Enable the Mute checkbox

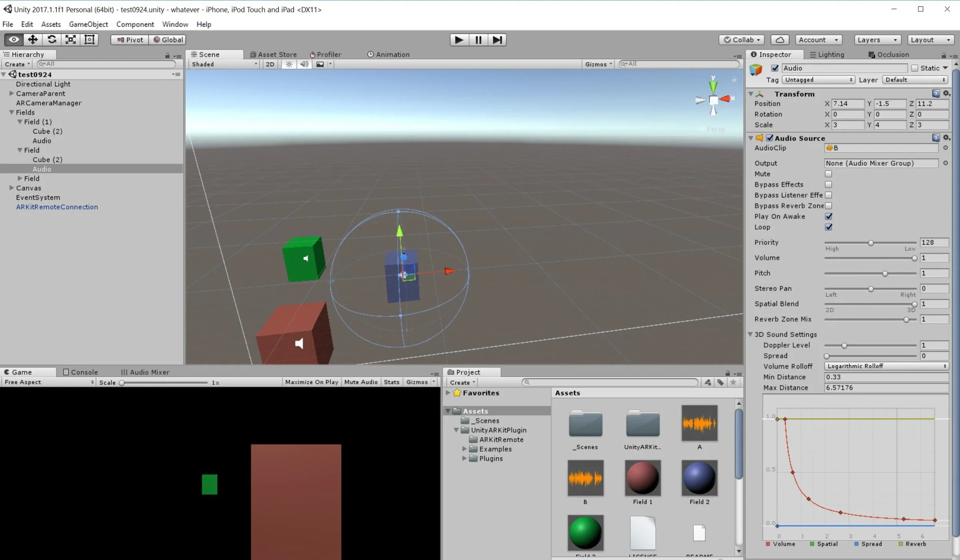[828, 174]
